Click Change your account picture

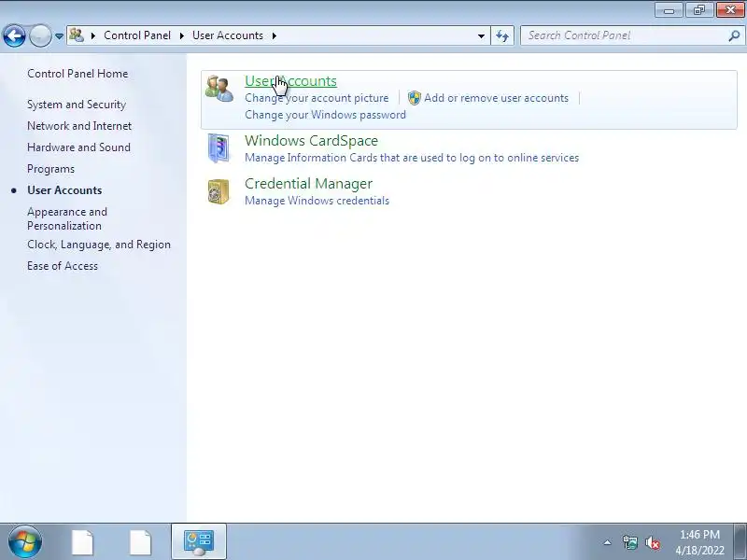point(317,98)
